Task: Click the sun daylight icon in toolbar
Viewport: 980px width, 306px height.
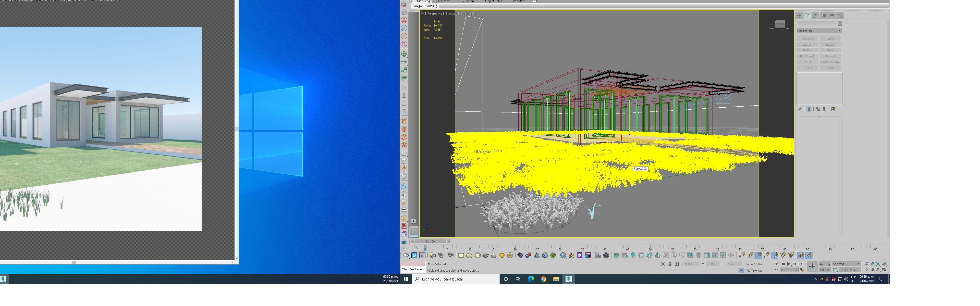Action: [x=502, y=256]
